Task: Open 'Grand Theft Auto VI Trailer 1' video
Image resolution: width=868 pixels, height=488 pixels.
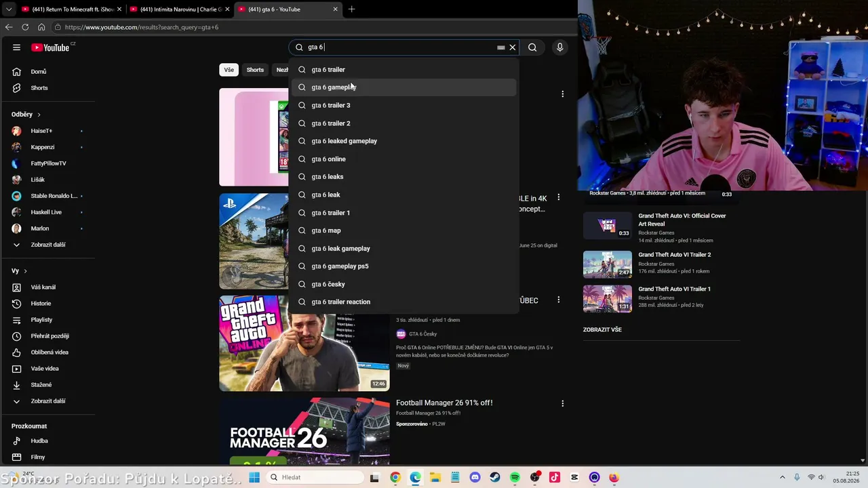Action: 675,289
